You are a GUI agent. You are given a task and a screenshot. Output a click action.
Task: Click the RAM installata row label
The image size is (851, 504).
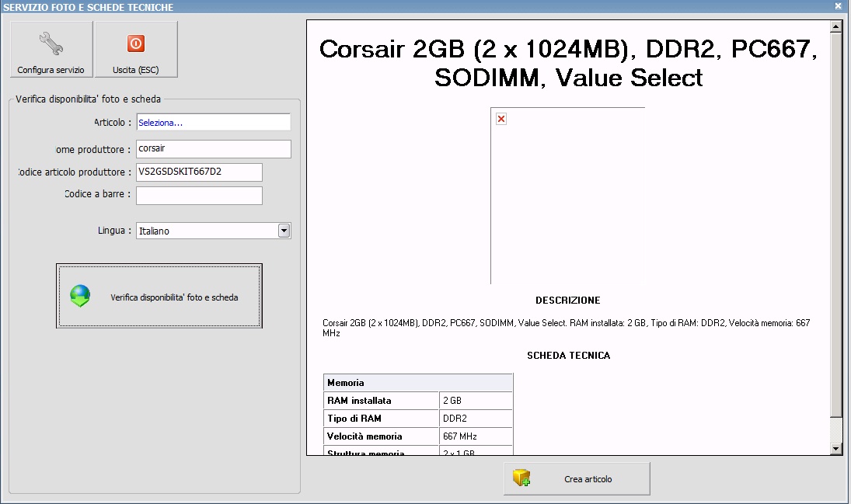[x=359, y=401]
